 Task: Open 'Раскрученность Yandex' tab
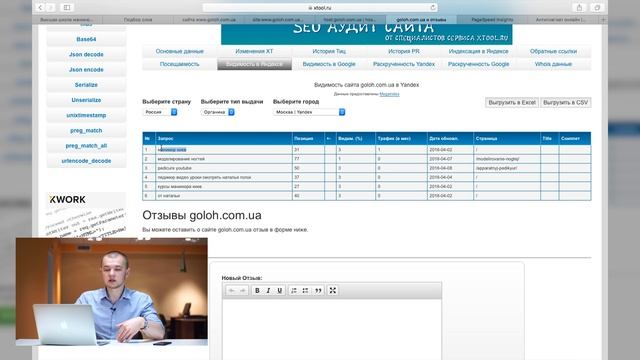click(x=404, y=64)
